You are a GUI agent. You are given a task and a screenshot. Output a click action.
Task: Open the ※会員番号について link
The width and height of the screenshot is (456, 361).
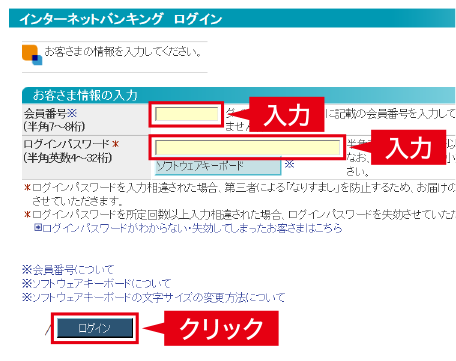68,269
